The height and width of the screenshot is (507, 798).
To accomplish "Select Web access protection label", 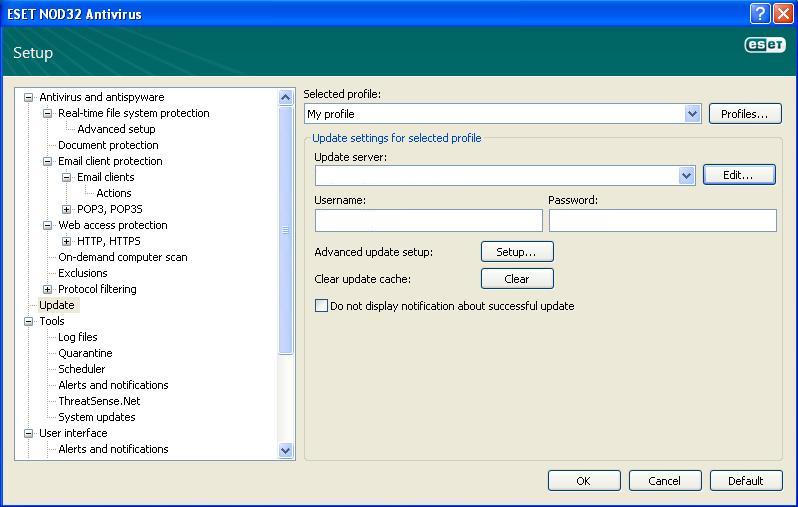I will point(113,225).
